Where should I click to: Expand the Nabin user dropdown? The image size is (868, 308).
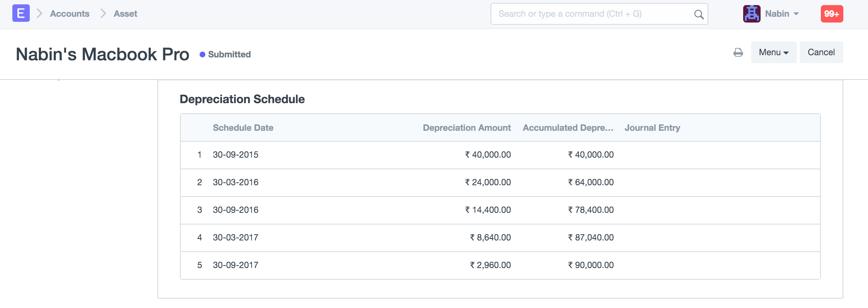[x=782, y=14]
